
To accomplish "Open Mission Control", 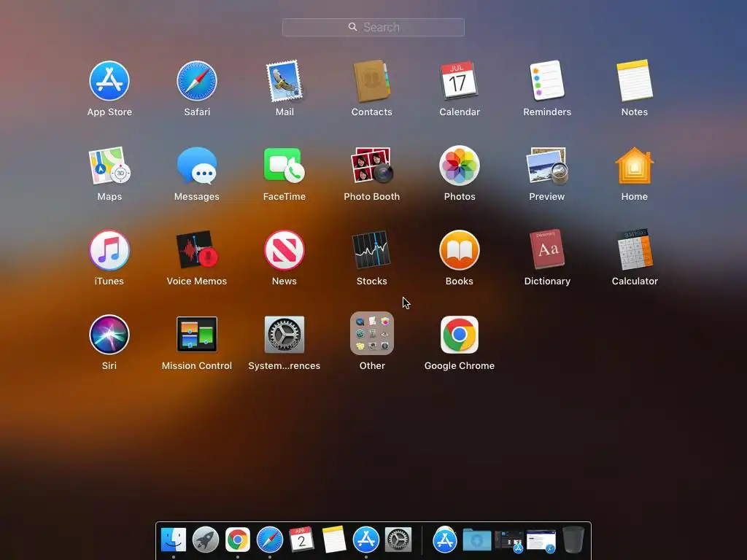I will click(197, 334).
